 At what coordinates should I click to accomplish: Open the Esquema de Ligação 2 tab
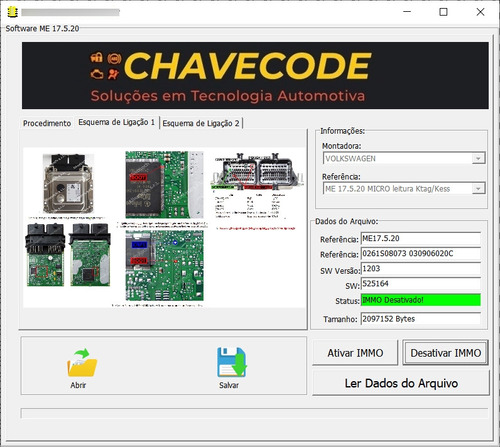pos(201,123)
